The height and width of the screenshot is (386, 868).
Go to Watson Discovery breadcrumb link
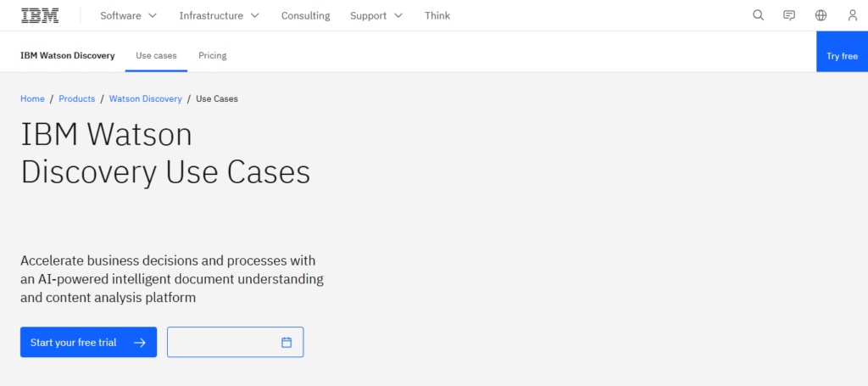(146, 98)
